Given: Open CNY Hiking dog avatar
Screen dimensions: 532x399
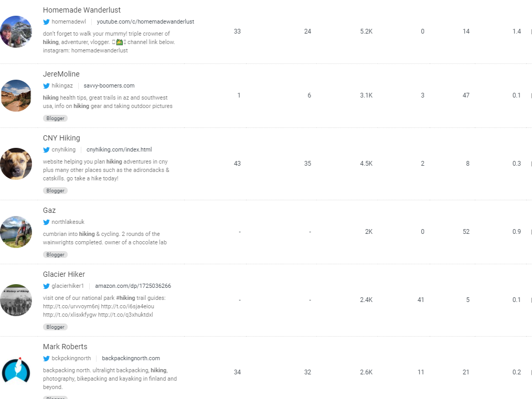Looking at the screenshot, I should click(x=16, y=164).
